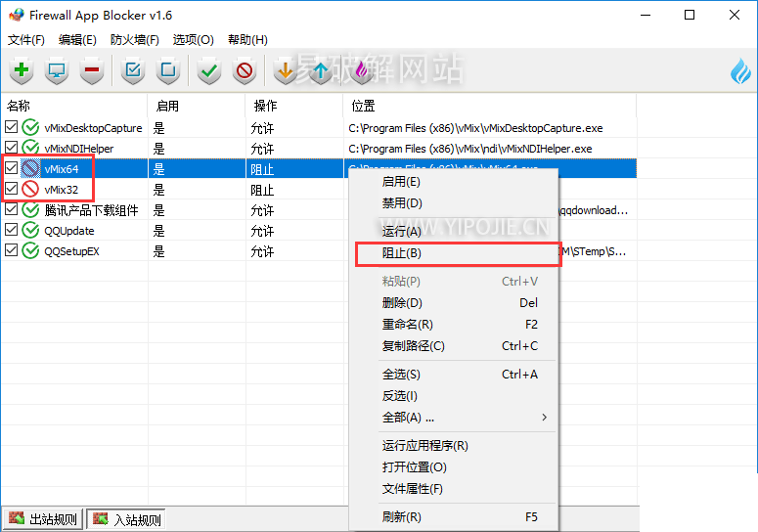This screenshot has height=532, width=758.
Task: Minimize the Firewall App Blocker window
Action: coord(646,15)
